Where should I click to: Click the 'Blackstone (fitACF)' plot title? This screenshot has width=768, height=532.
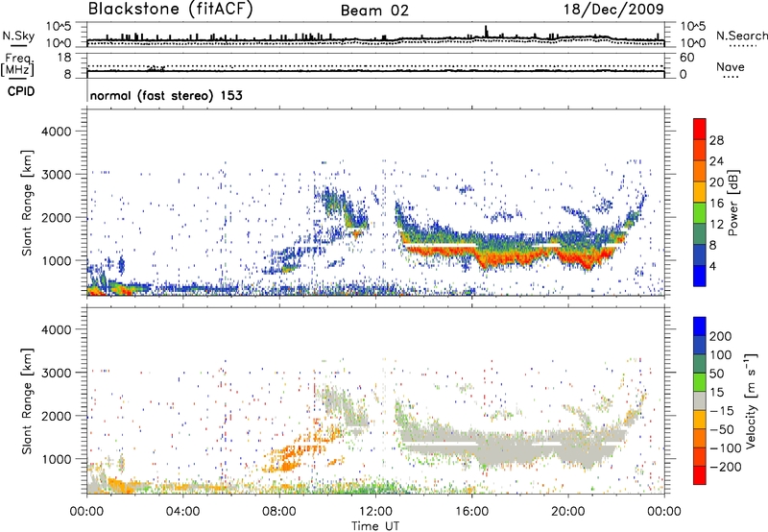[170, 9]
